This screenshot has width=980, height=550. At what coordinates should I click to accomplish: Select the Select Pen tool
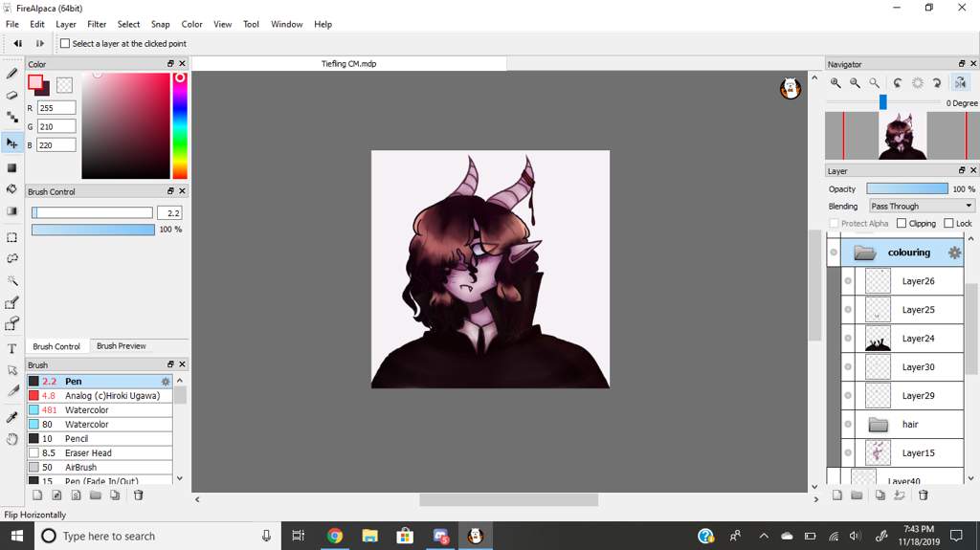[11, 302]
